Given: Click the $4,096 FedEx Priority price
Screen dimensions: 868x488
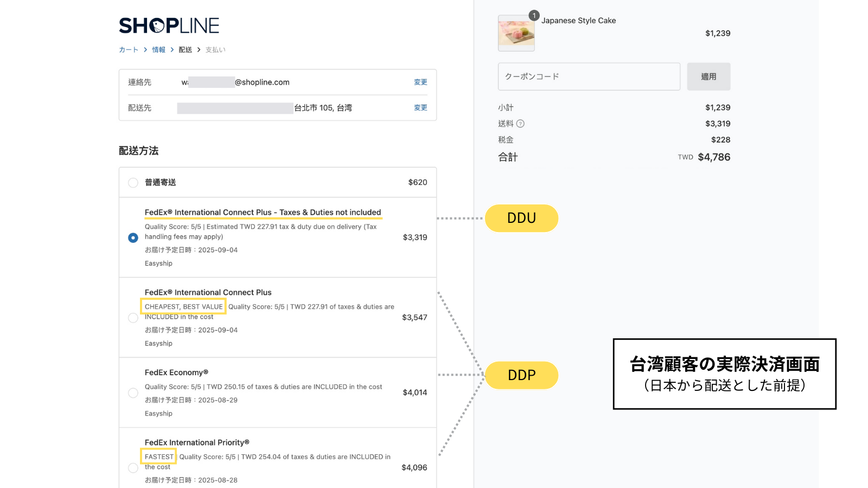Looking at the screenshot, I should (414, 467).
